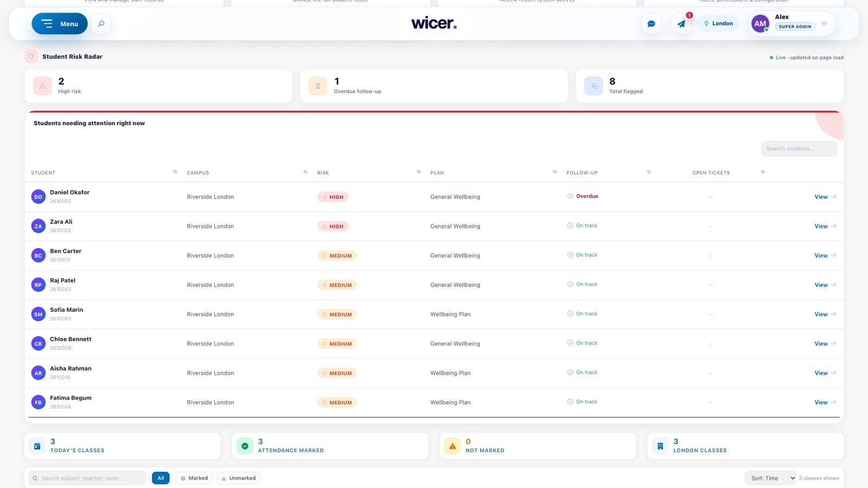Open View link for Fatima Begum
Screen dimensions: 868x488
coord(825,402)
